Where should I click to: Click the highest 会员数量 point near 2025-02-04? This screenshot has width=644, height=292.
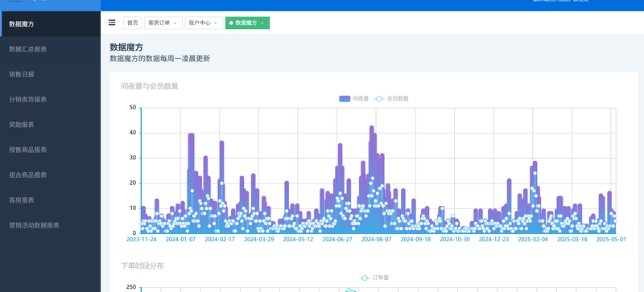coord(535,173)
